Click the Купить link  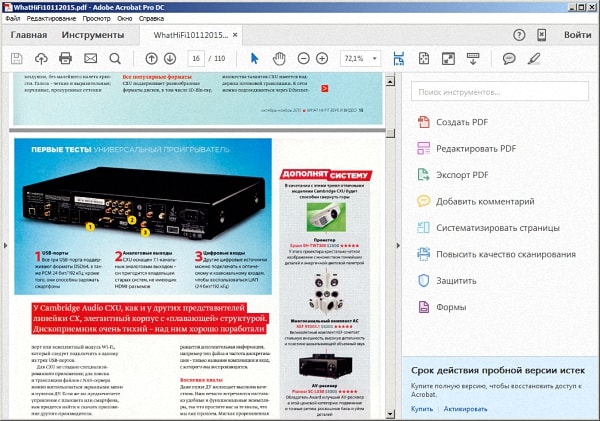(422, 409)
